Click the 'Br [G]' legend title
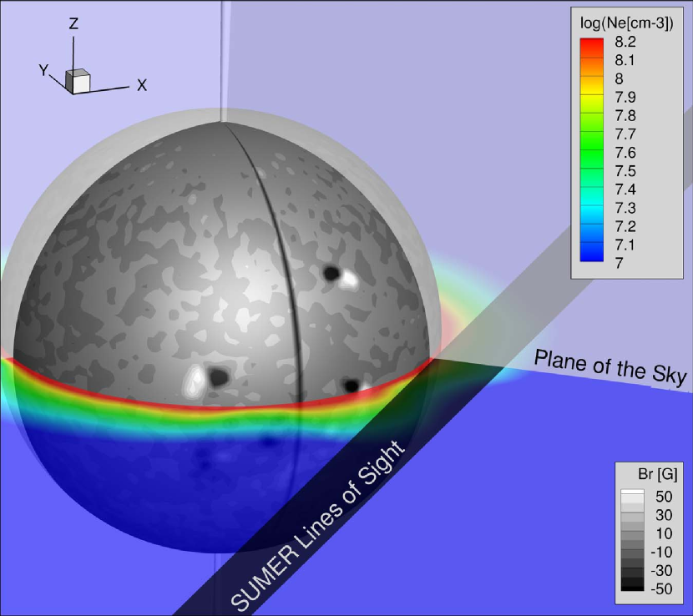Image resolution: width=693 pixels, height=616 pixels. click(x=657, y=474)
